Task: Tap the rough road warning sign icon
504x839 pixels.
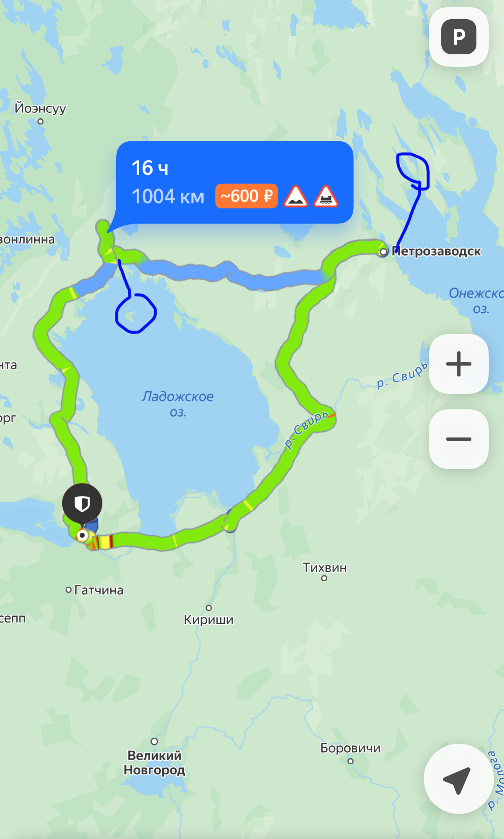Action: [296, 196]
